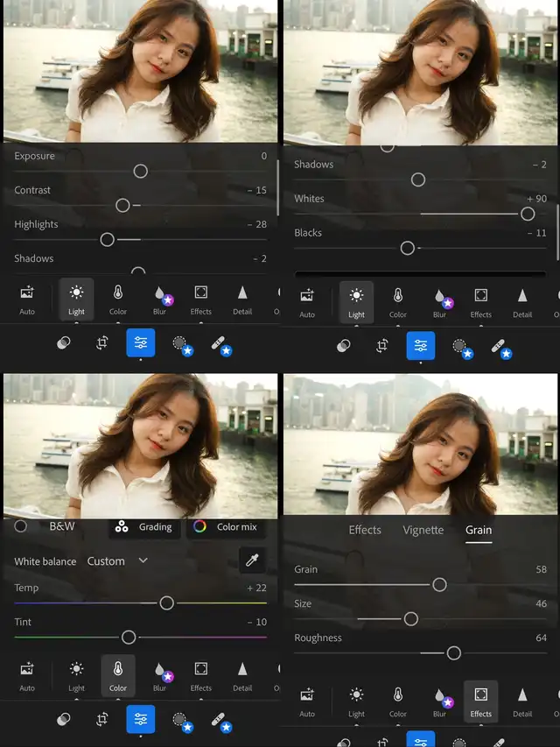Screen dimensions: 560x747
Task: Open healing tool beneath the Whites panel
Action: pyautogui.click(x=499, y=345)
